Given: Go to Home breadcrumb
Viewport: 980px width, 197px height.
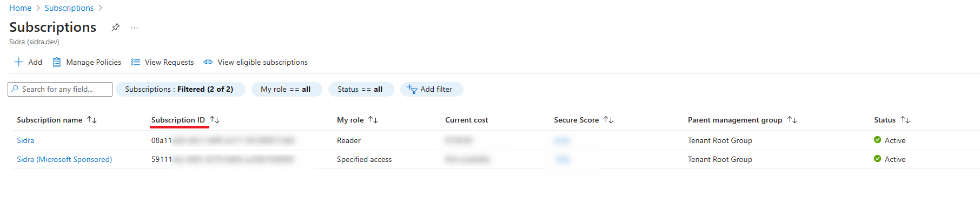Looking at the screenshot, I should click(21, 8).
